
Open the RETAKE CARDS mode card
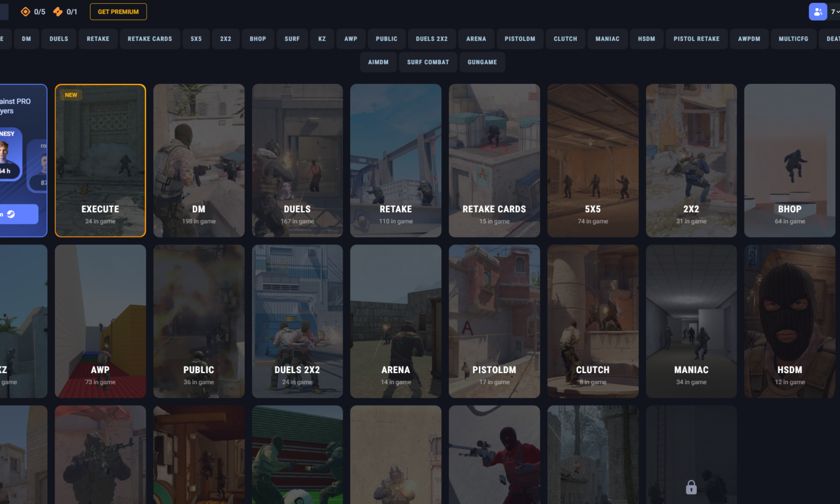coord(494,160)
